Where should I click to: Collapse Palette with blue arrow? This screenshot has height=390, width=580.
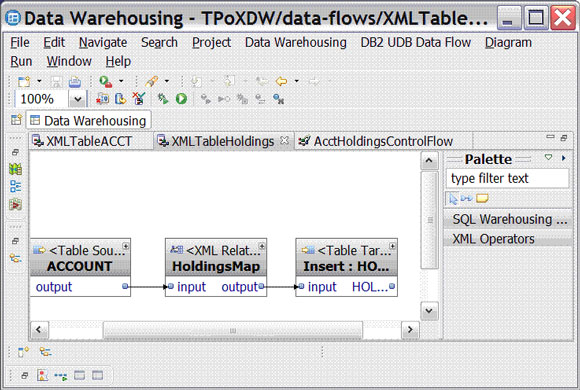564,158
